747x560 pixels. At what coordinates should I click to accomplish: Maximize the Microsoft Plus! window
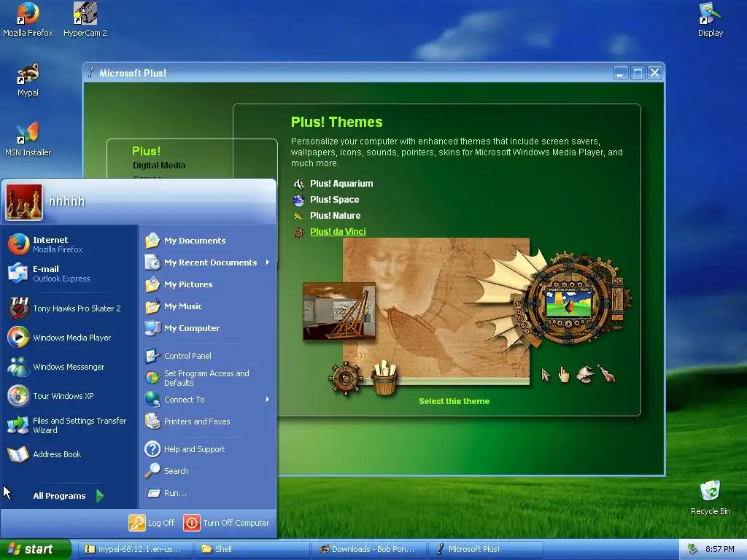(638, 73)
